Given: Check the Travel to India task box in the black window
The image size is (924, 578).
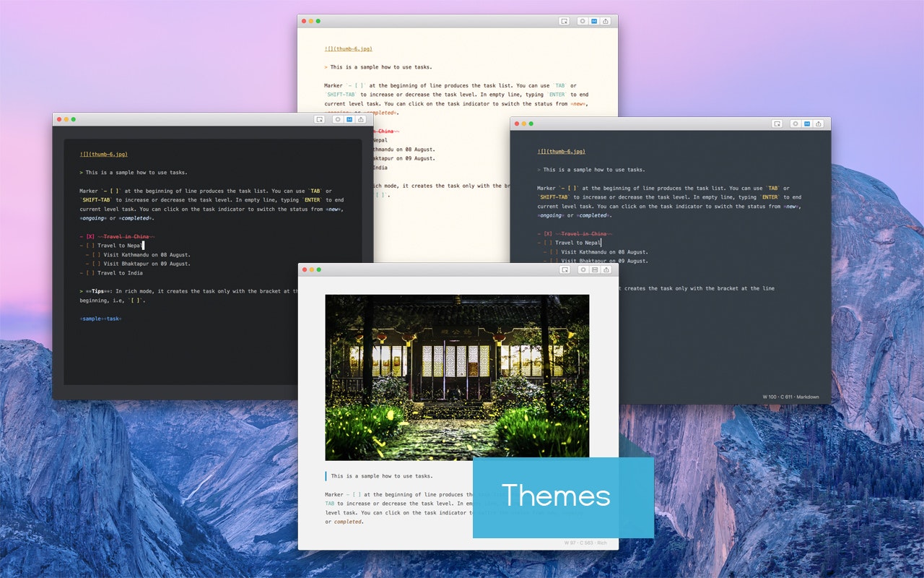Looking at the screenshot, I should coord(90,273).
